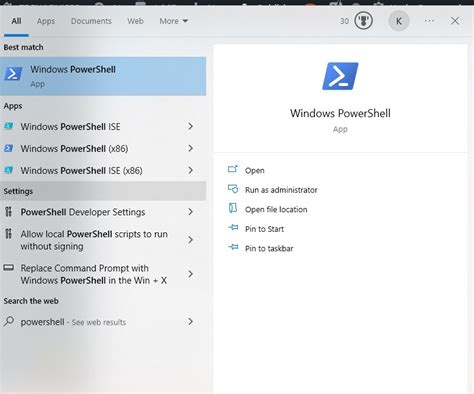Click Open in the preview pane
This screenshot has height=394, width=474.
(x=255, y=170)
